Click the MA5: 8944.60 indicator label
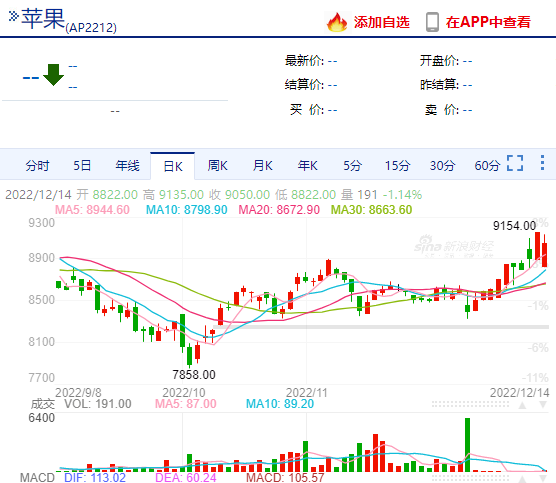 coord(92,210)
